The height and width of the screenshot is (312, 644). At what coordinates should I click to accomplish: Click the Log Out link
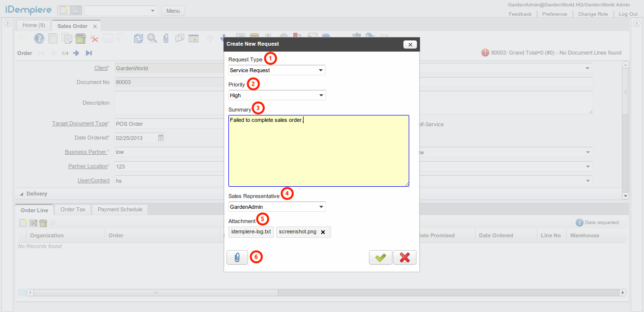click(628, 14)
